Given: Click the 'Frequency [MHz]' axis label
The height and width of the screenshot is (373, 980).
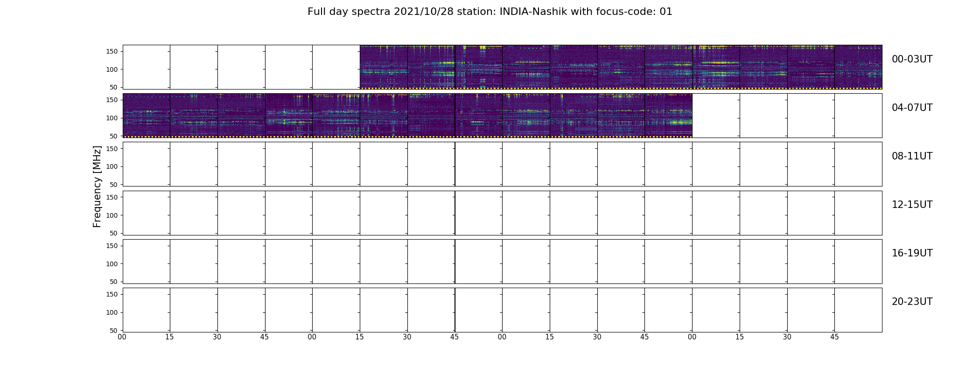Looking at the screenshot, I should [x=97, y=186].
